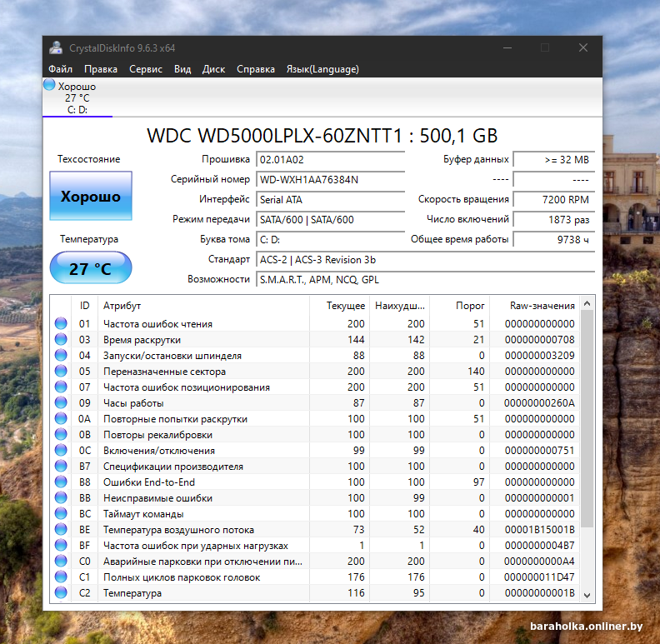Click the Прошивка field 02.01A02
This screenshot has height=644, width=660.
point(331,160)
